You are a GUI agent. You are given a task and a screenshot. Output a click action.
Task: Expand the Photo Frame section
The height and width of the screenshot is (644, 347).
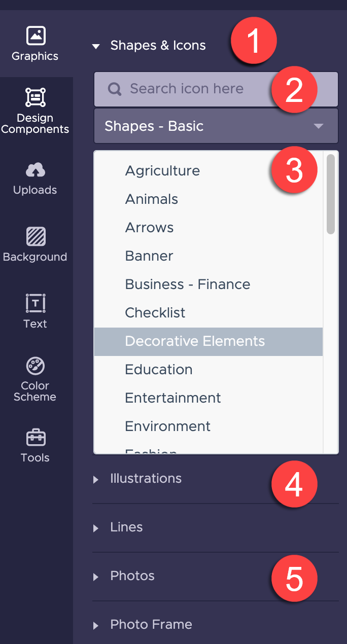pos(150,624)
